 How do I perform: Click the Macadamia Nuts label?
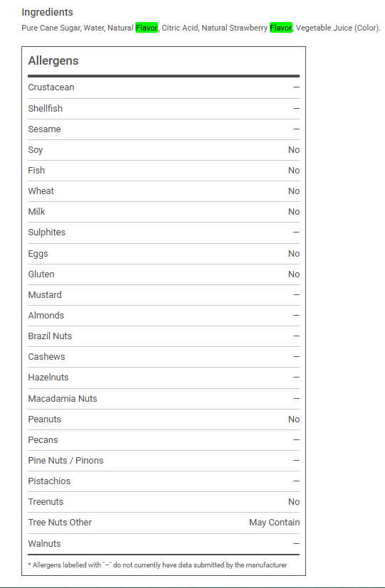63,398
